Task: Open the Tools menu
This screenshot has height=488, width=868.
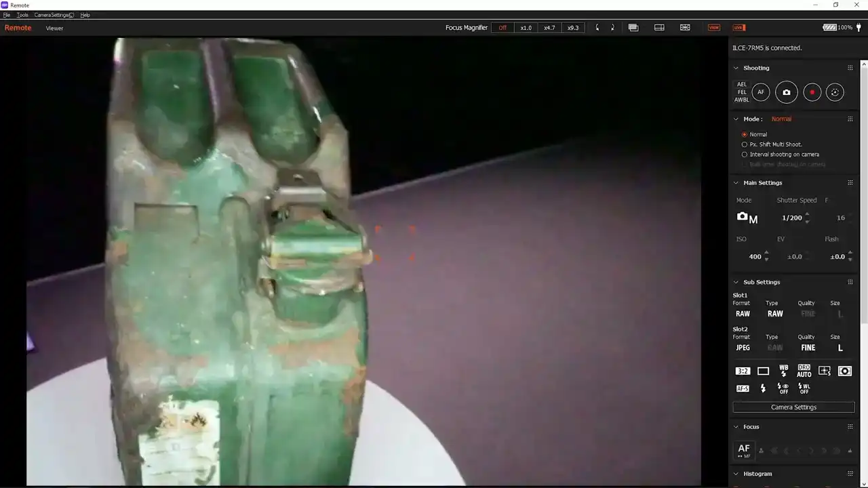Action: tap(22, 15)
